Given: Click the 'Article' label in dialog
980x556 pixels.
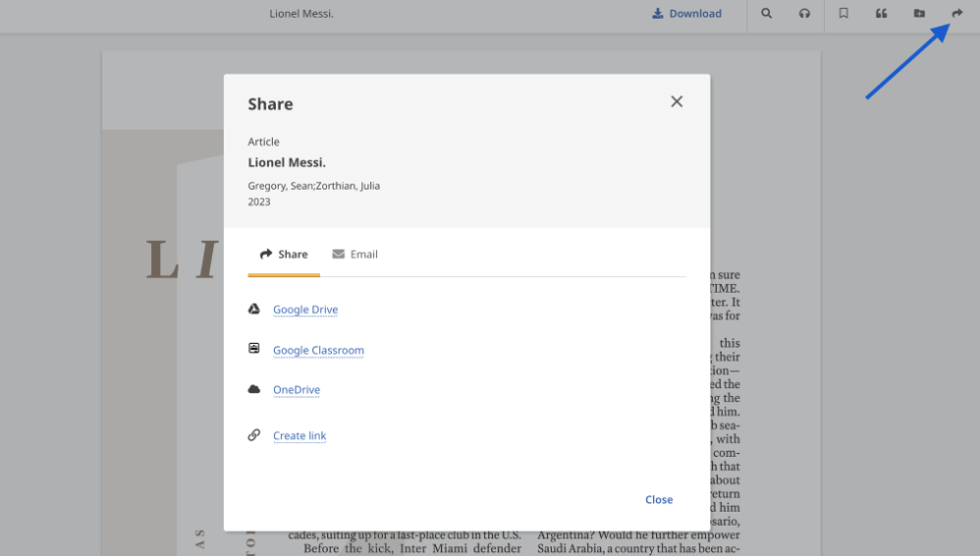Looking at the screenshot, I should 263,142.
